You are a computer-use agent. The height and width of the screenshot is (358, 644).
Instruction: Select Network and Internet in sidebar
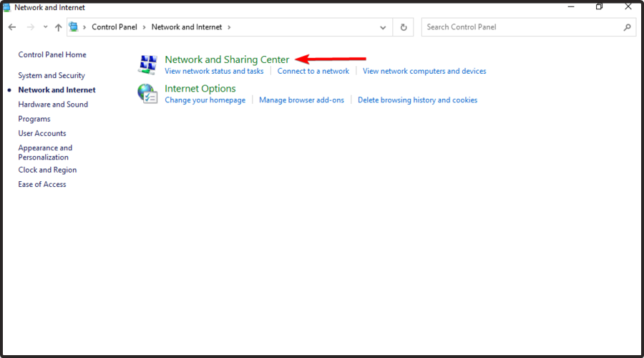pos(57,89)
